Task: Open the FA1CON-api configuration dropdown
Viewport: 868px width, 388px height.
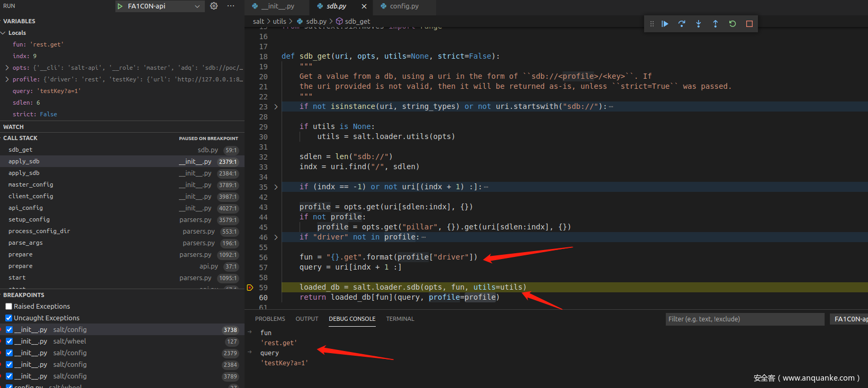Action: (x=197, y=6)
